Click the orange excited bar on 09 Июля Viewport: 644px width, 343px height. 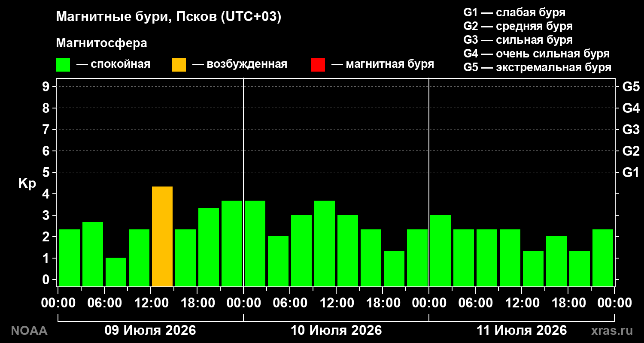[x=162, y=236]
